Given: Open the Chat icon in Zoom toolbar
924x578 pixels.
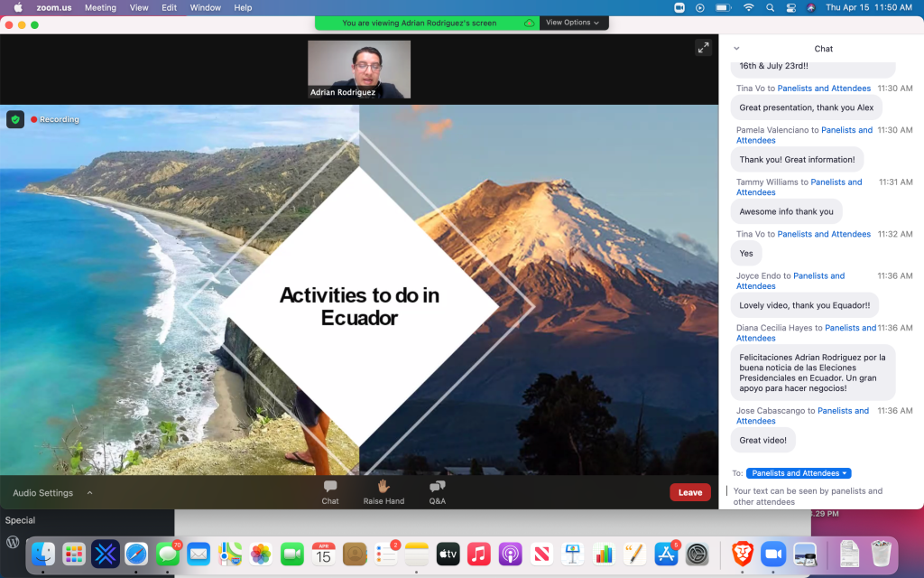Looking at the screenshot, I should coord(330,487).
